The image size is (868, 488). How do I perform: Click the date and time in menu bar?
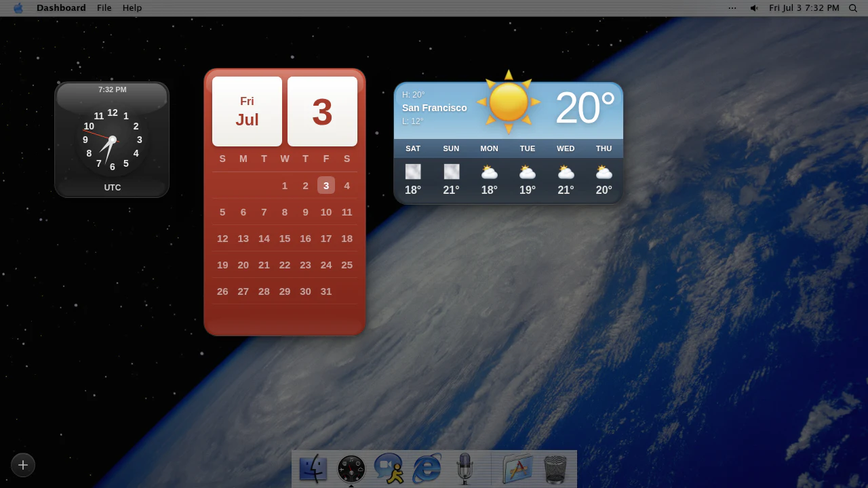[x=804, y=8]
